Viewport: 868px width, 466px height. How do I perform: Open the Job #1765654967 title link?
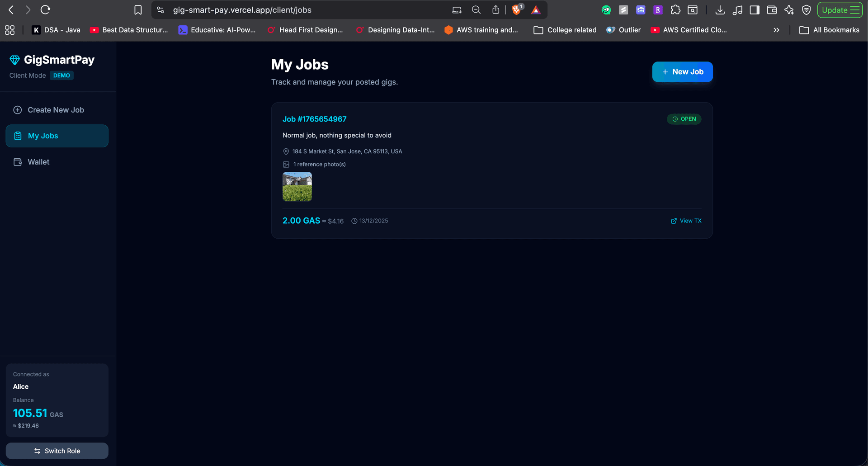[314, 119]
